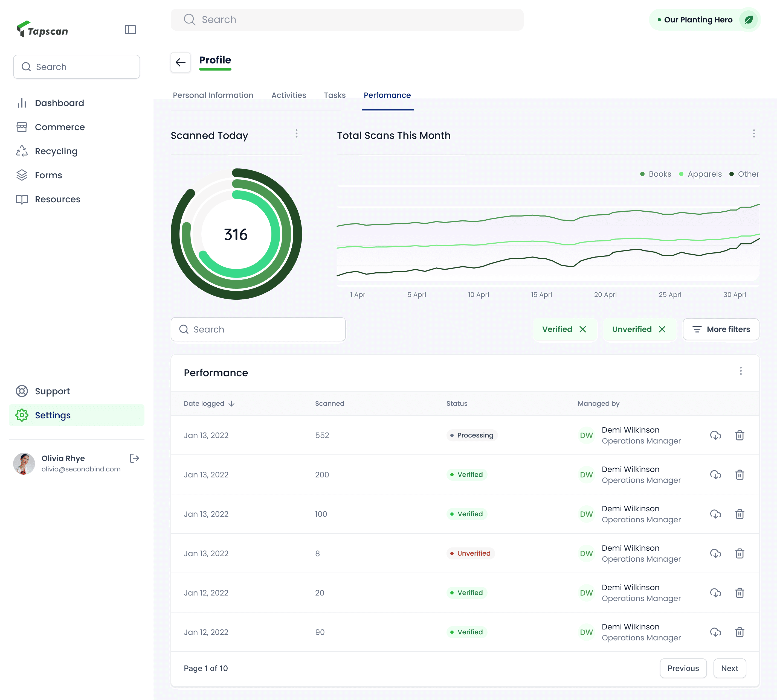This screenshot has width=777, height=700.
Task: Click the leaf icon in Our Planting Hero
Action: coord(748,20)
